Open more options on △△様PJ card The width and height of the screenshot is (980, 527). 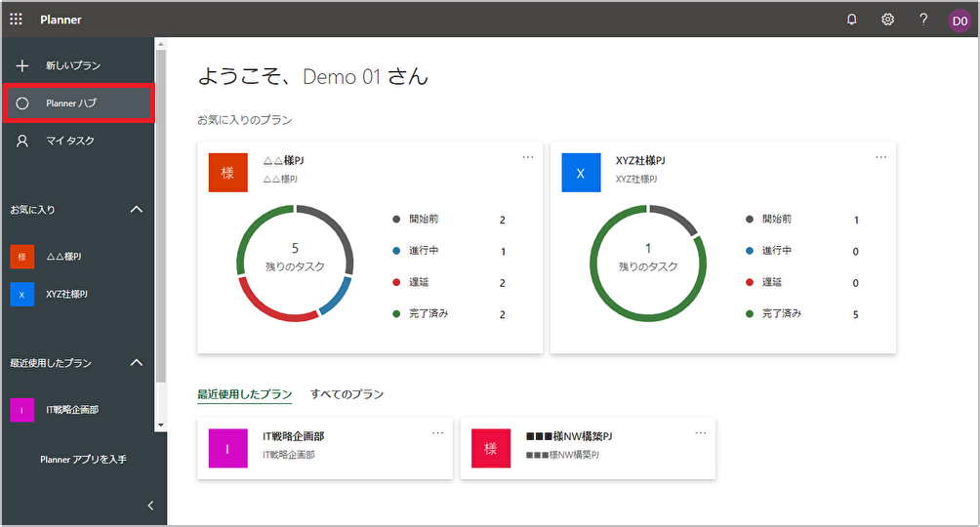coord(528,157)
